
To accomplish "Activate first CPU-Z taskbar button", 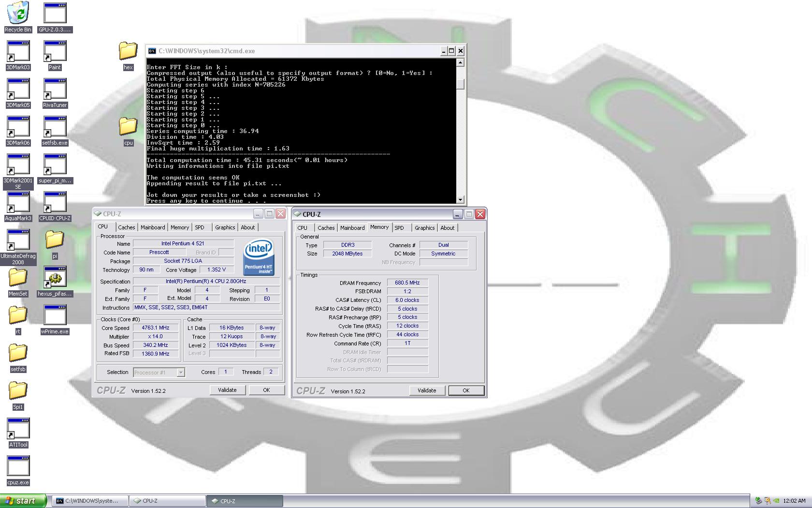I will coord(167,501).
